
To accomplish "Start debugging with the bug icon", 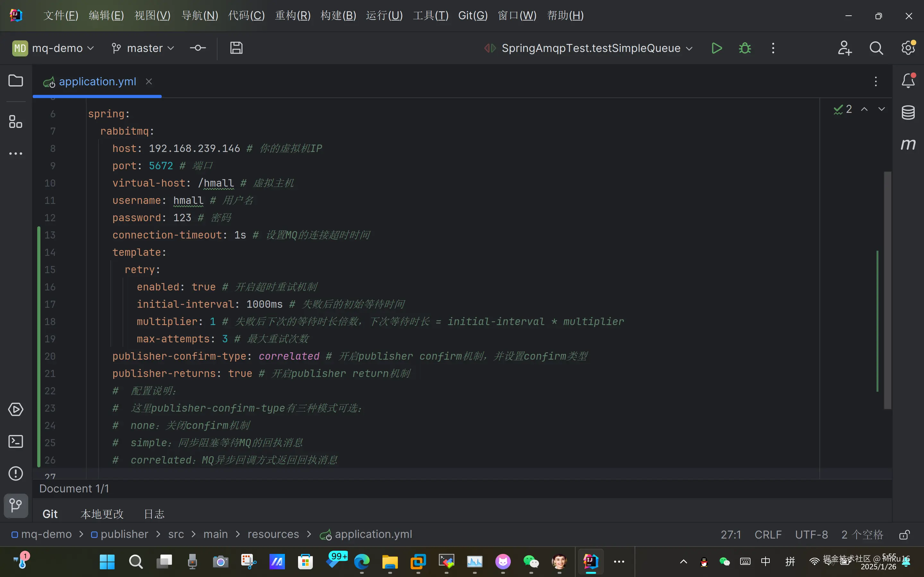I will tap(745, 48).
